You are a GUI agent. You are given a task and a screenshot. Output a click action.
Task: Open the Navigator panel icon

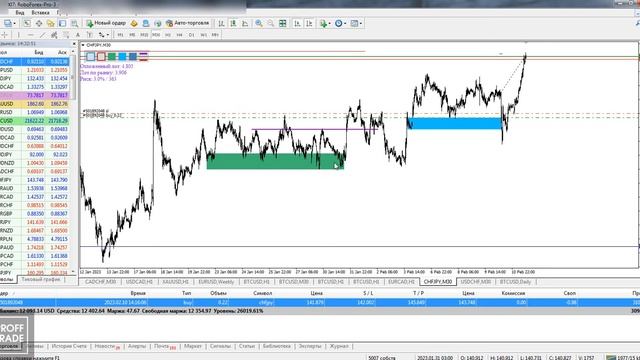(51, 23)
